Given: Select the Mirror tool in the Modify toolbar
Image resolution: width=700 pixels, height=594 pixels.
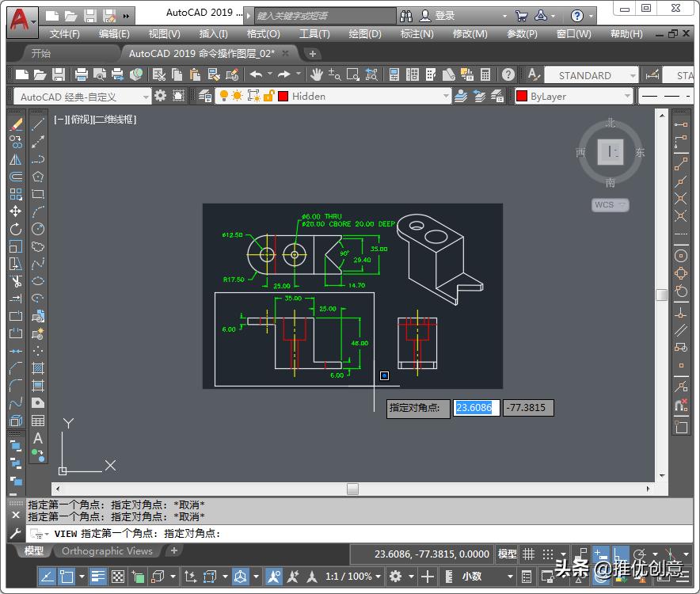Looking at the screenshot, I should [17, 159].
